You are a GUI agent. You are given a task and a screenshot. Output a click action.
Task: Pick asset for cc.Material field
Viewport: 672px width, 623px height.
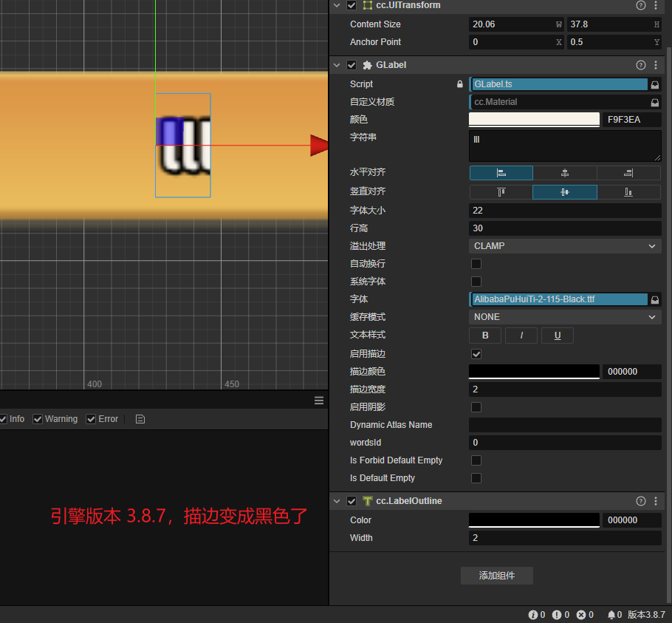tap(655, 102)
